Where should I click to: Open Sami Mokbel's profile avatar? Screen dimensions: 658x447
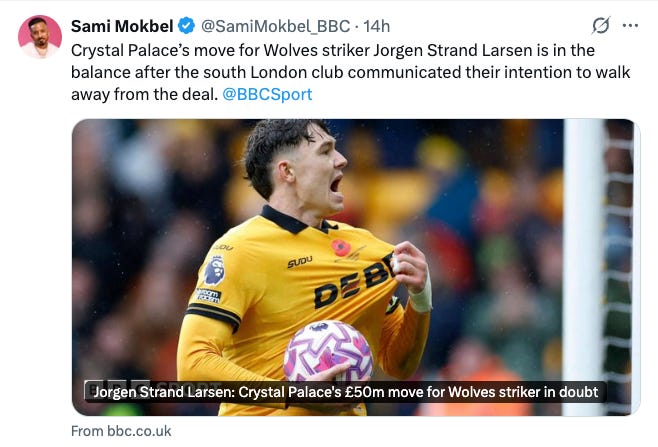(40, 37)
